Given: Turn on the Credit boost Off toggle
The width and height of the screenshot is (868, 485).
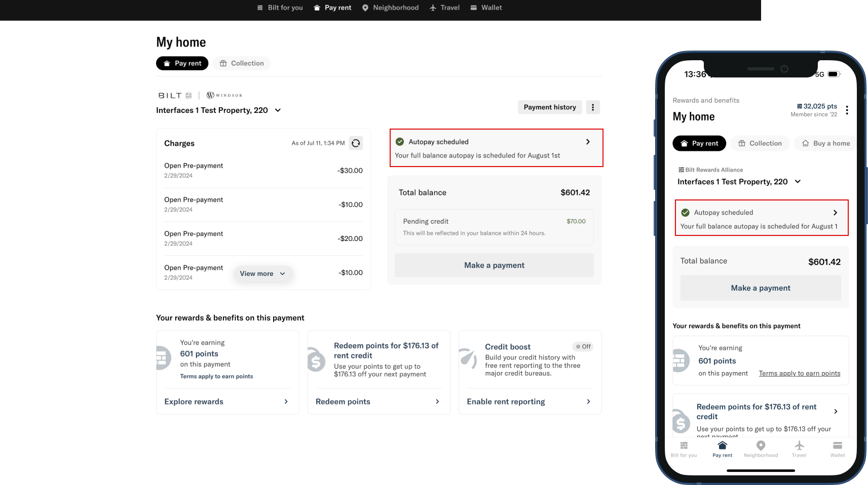Looking at the screenshot, I should (x=583, y=346).
